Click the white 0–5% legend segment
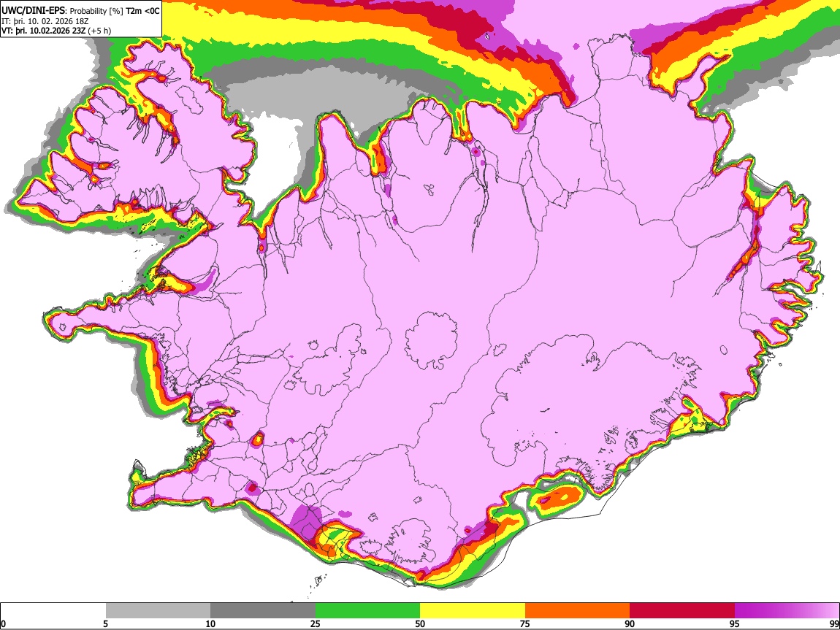Screen dimensions: 840x630 pos(53,611)
